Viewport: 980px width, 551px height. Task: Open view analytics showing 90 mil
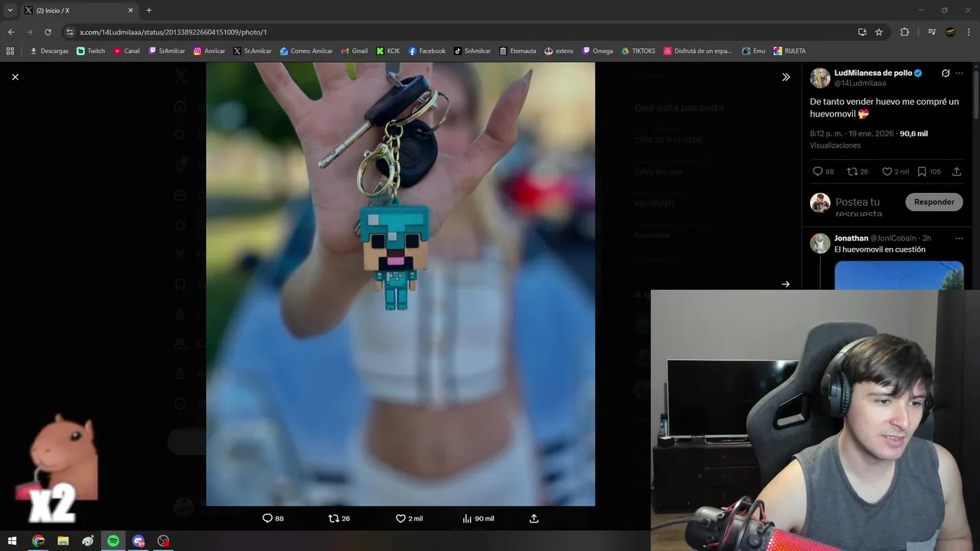[x=478, y=518]
